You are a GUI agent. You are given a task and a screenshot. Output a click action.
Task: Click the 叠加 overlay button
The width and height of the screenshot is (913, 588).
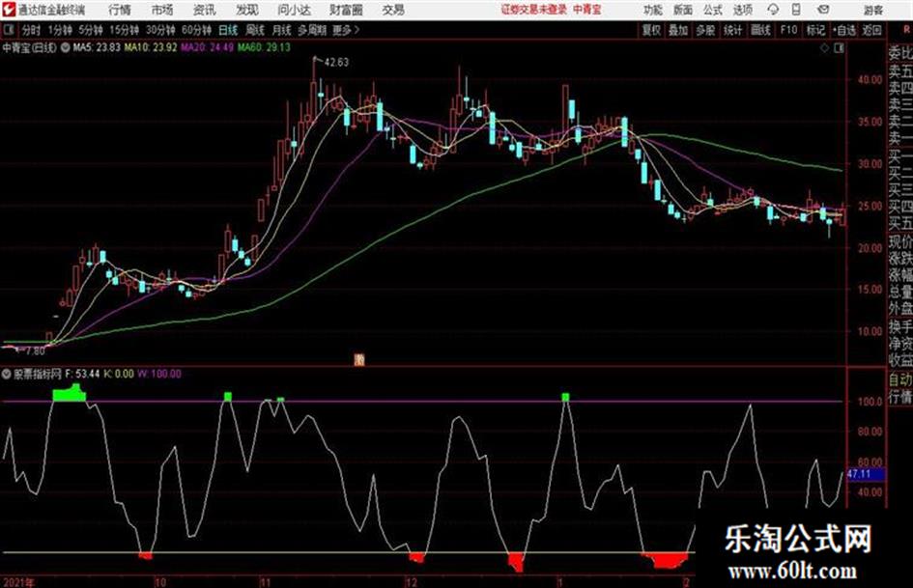(678, 30)
